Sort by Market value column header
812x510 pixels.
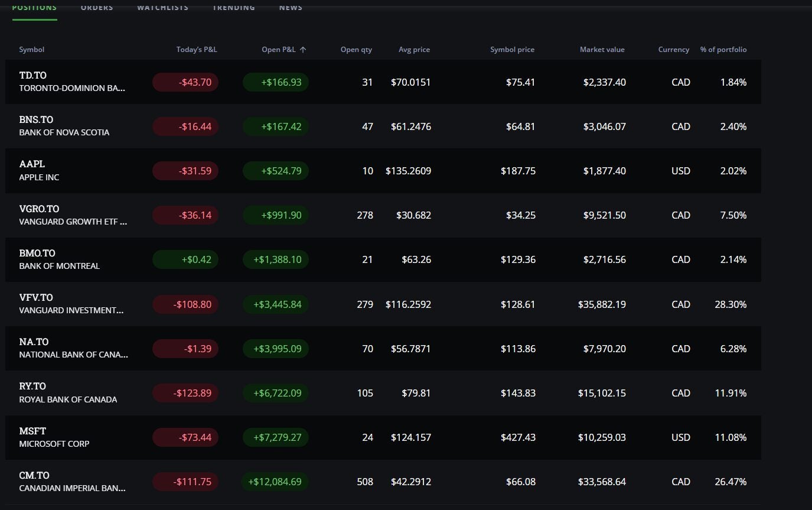point(602,50)
